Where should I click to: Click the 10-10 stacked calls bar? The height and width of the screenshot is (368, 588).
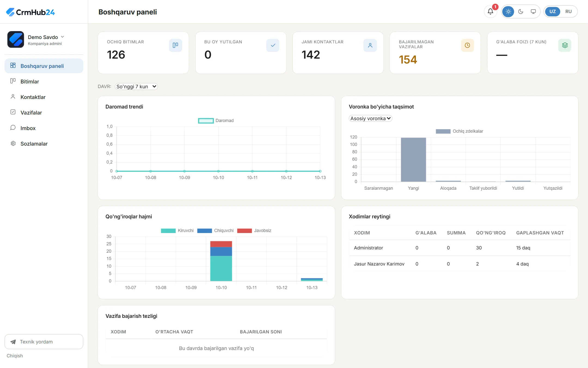(x=221, y=261)
